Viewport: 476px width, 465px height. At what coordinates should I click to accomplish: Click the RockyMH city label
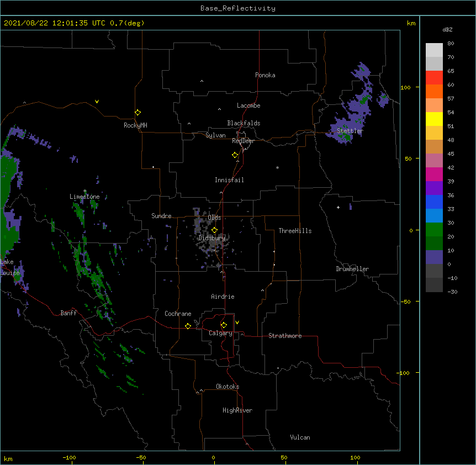(x=135, y=125)
